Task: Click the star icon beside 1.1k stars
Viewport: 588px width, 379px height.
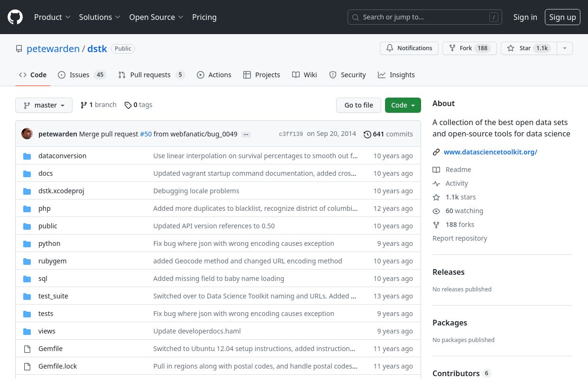Action: point(436,197)
